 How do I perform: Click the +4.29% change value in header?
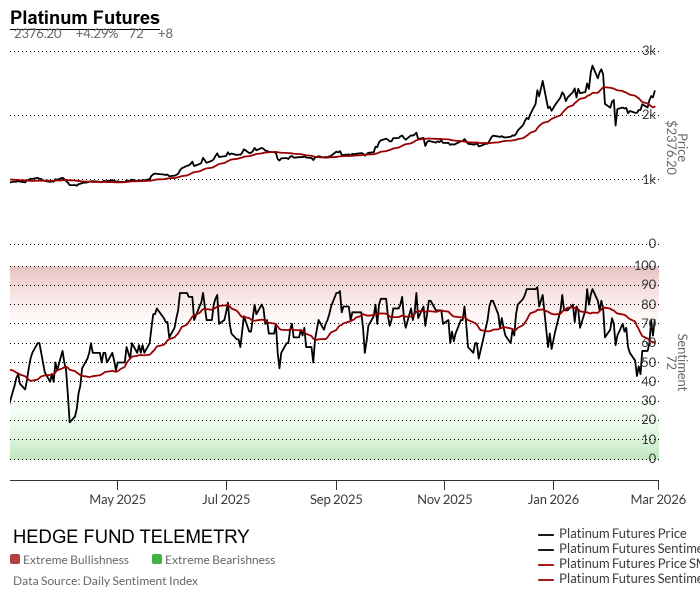tap(97, 34)
